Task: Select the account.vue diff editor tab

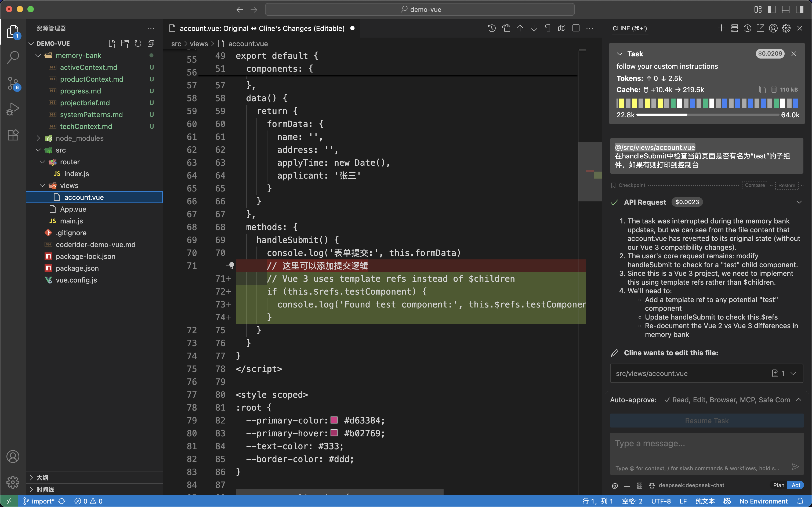Action: [x=262, y=28]
